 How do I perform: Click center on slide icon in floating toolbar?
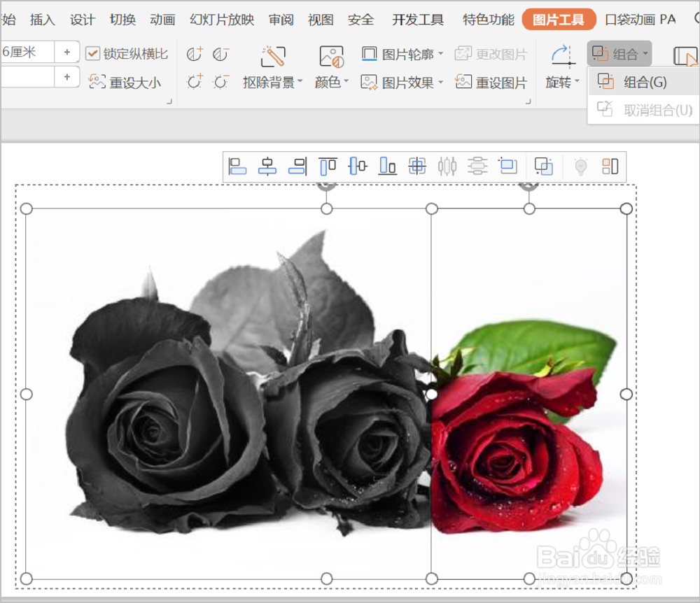pyautogui.click(x=417, y=166)
